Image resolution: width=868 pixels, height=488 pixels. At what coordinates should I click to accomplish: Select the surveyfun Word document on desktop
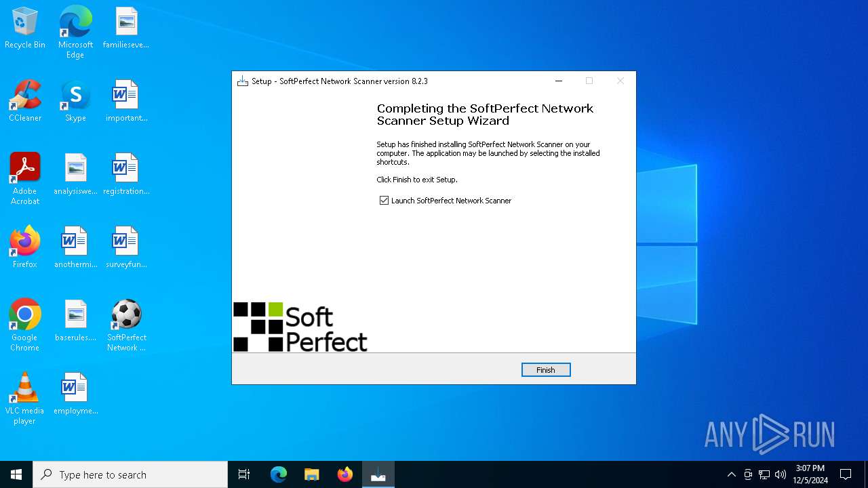point(126,248)
